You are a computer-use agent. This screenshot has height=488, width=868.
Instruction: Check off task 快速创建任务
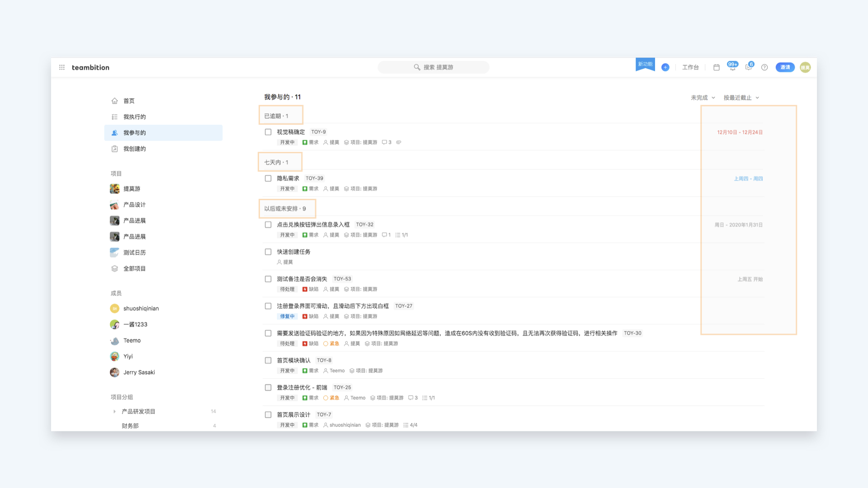(x=268, y=252)
